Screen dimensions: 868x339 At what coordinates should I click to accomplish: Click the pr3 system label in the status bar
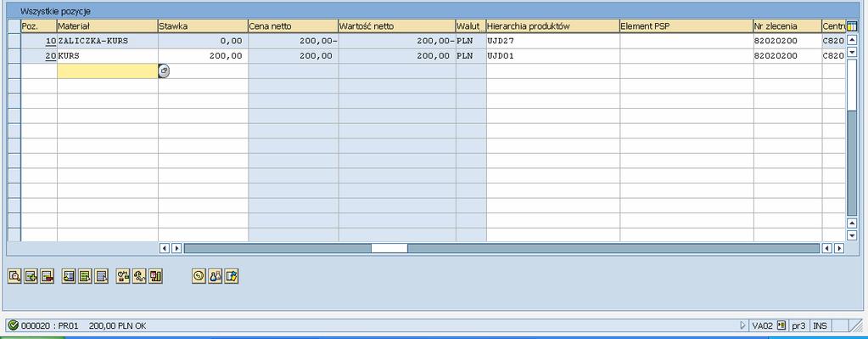[798, 325]
